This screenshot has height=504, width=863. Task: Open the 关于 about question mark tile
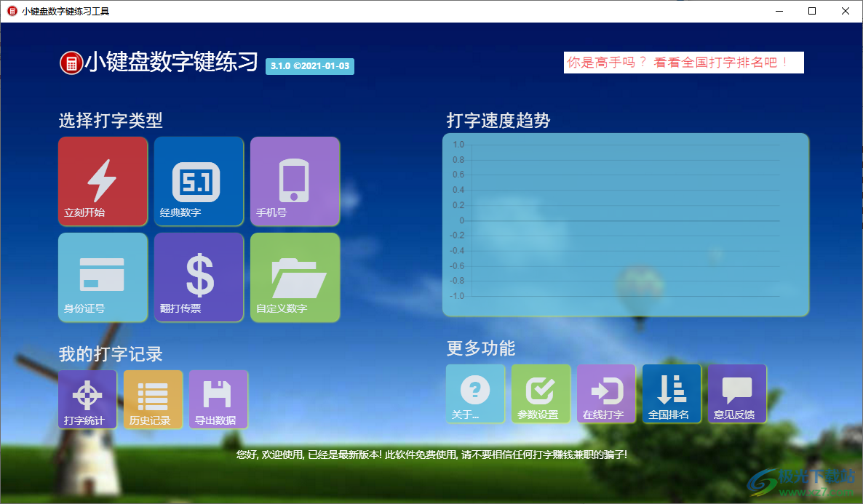[476, 393]
